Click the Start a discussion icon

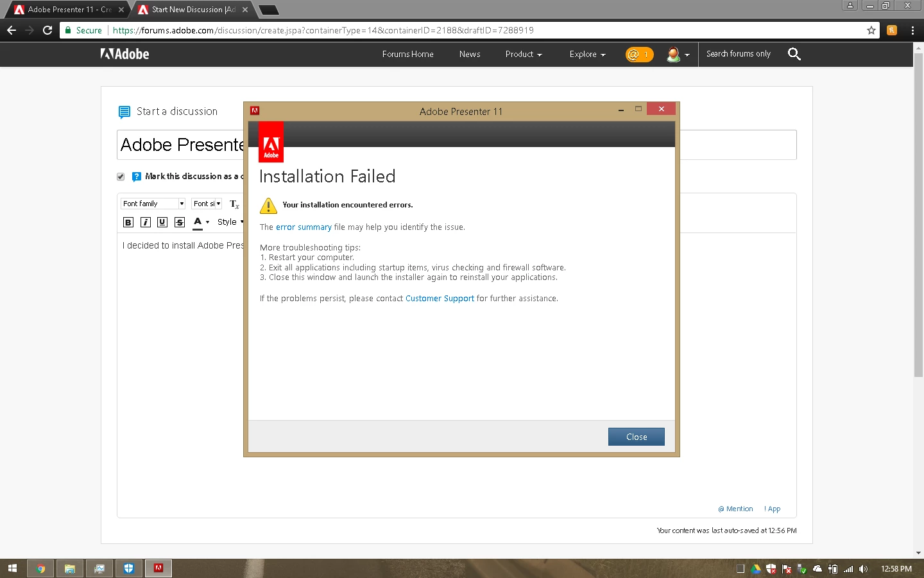pyautogui.click(x=124, y=112)
